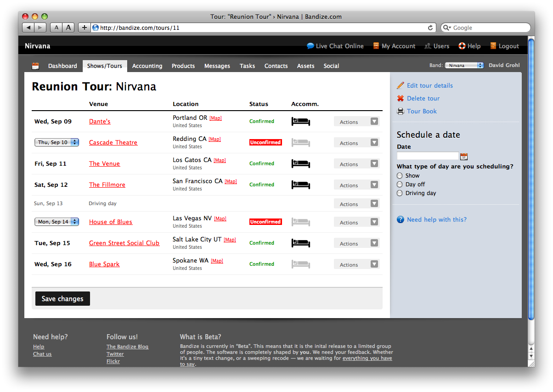
Task: Click the Users icon in the header
Action: pos(428,46)
